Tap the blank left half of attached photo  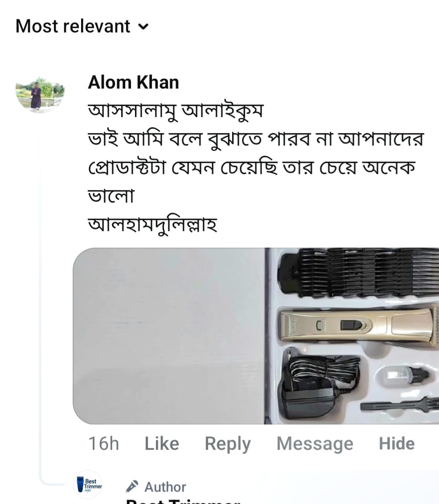pos(169,336)
